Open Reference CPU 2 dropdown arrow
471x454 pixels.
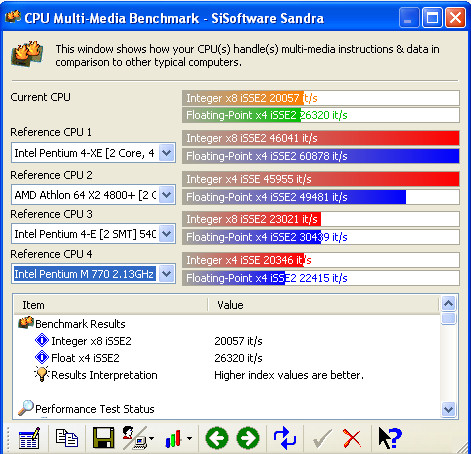tap(166, 194)
